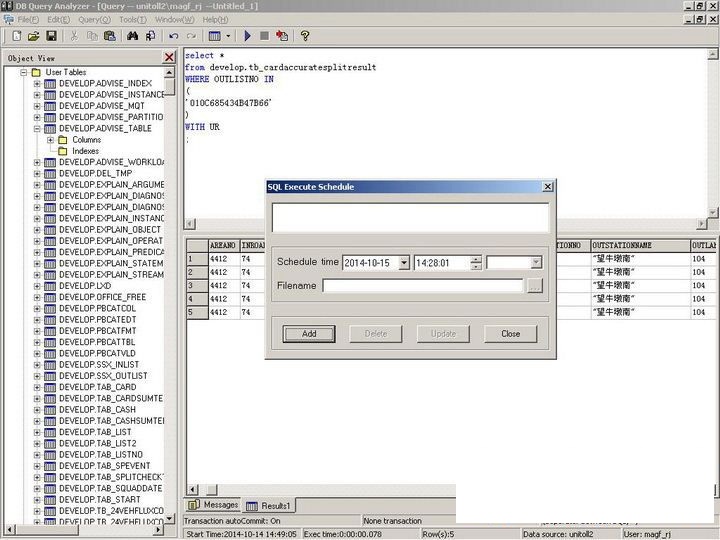
Task: Open the Tools menu
Action: (x=133, y=20)
